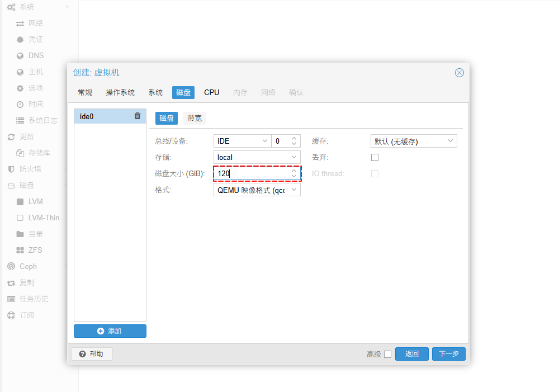559x392 pixels.
Task: Open the 存储 local storage dropdown
Action: click(257, 158)
